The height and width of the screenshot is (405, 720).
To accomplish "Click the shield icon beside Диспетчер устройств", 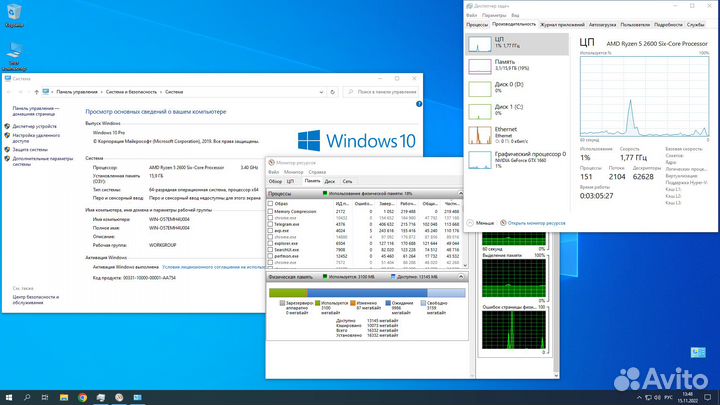I will point(8,127).
